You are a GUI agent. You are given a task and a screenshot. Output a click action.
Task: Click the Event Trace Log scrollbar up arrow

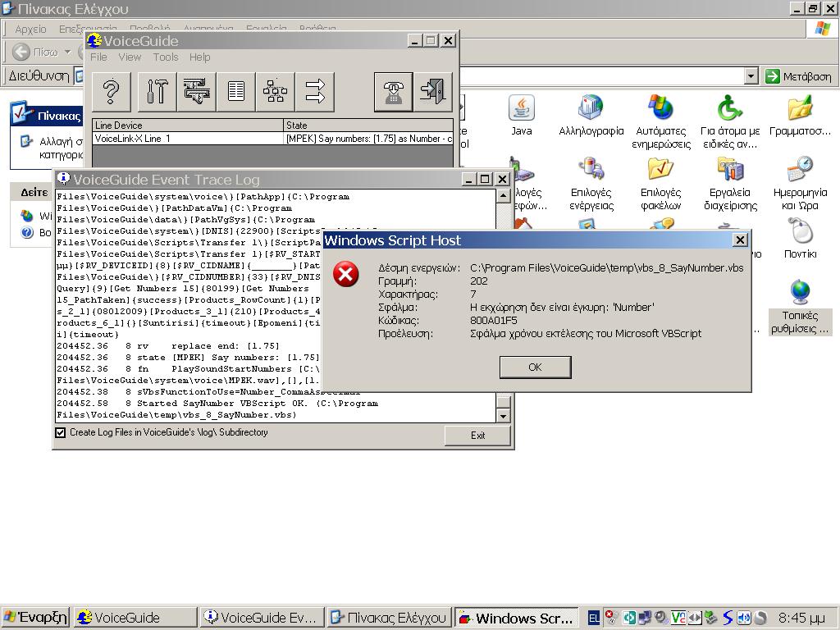(503, 196)
